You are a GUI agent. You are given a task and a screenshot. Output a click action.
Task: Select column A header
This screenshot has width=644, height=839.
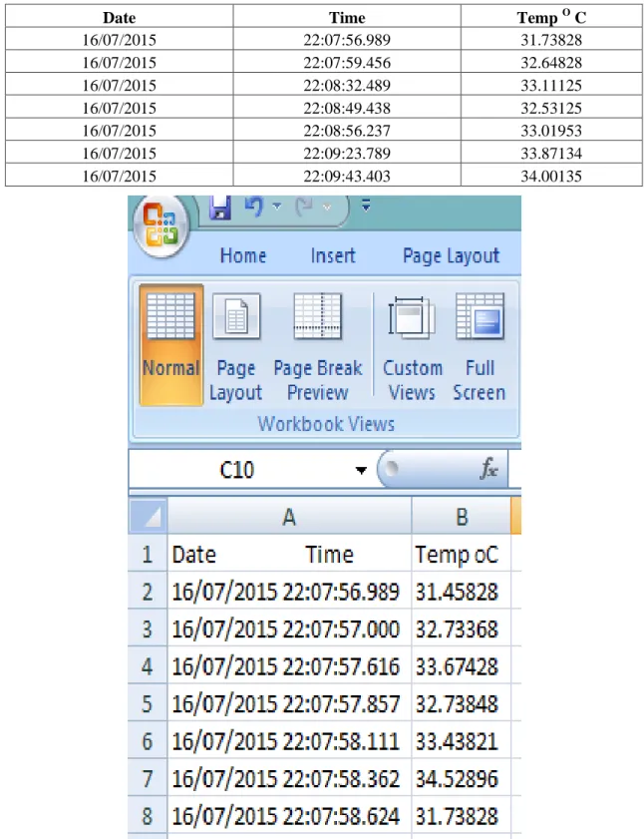[289, 517]
